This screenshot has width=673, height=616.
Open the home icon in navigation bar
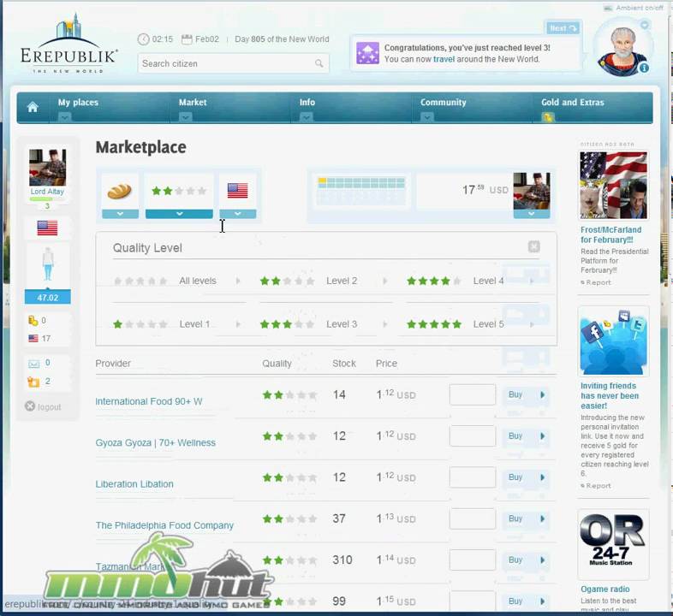point(33,107)
